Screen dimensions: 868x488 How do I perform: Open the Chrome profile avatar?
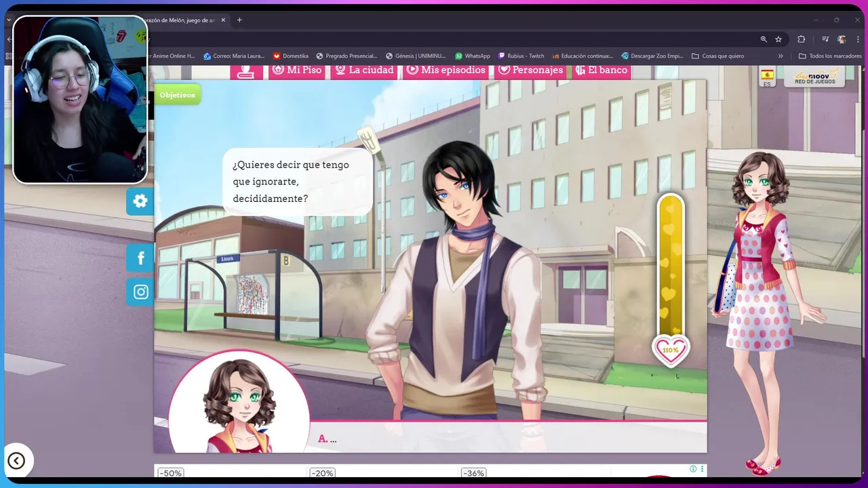click(842, 39)
